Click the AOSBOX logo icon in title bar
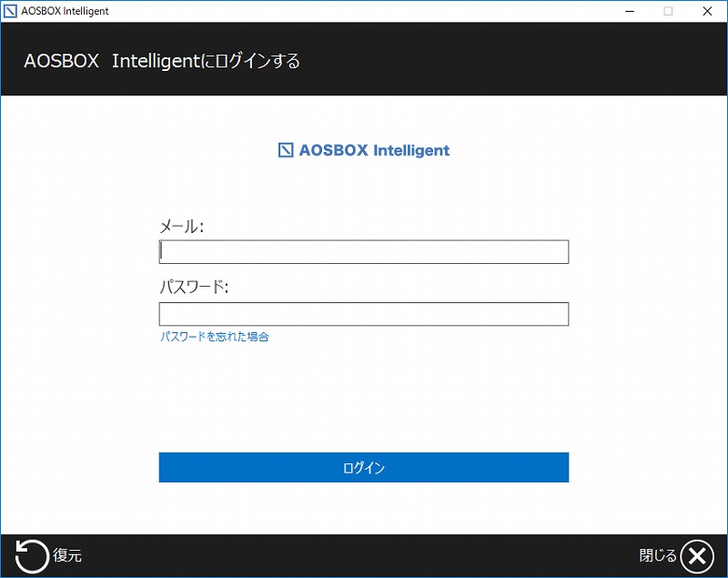Image resolution: width=728 pixels, height=578 pixels. pyautogui.click(x=10, y=11)
